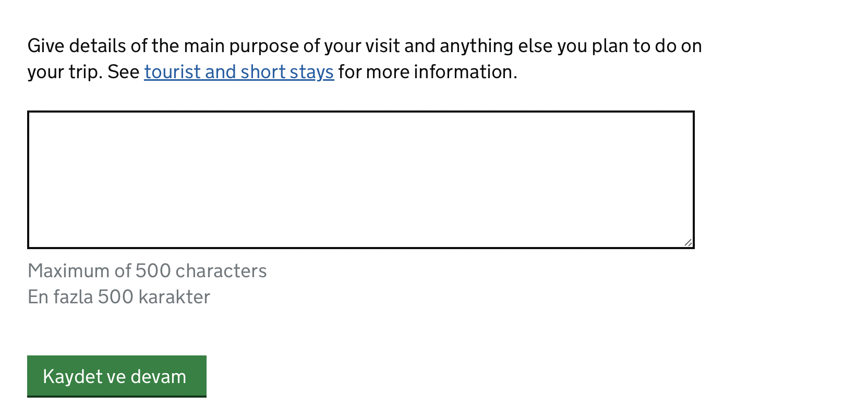The height and width of the screenshot is (419, 868).
Task: Click inside the empty trip details field
Action: tap(361, 180)
